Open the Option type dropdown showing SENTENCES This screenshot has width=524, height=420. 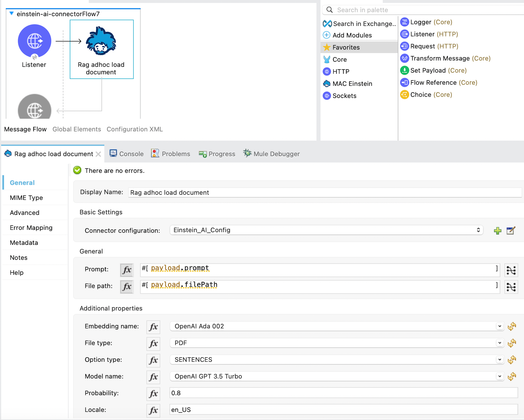[x=337, y=360]
